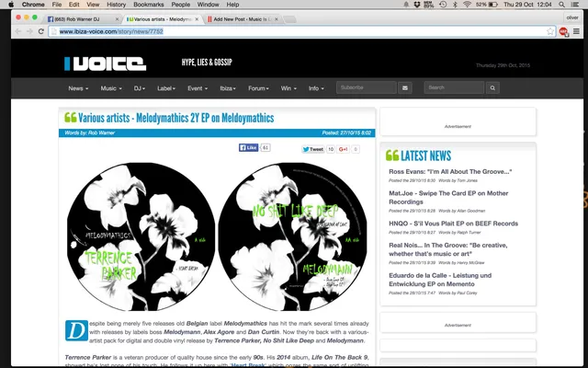
Task: Expand the DJ dropdown menu
Action: tap(139, 88)
